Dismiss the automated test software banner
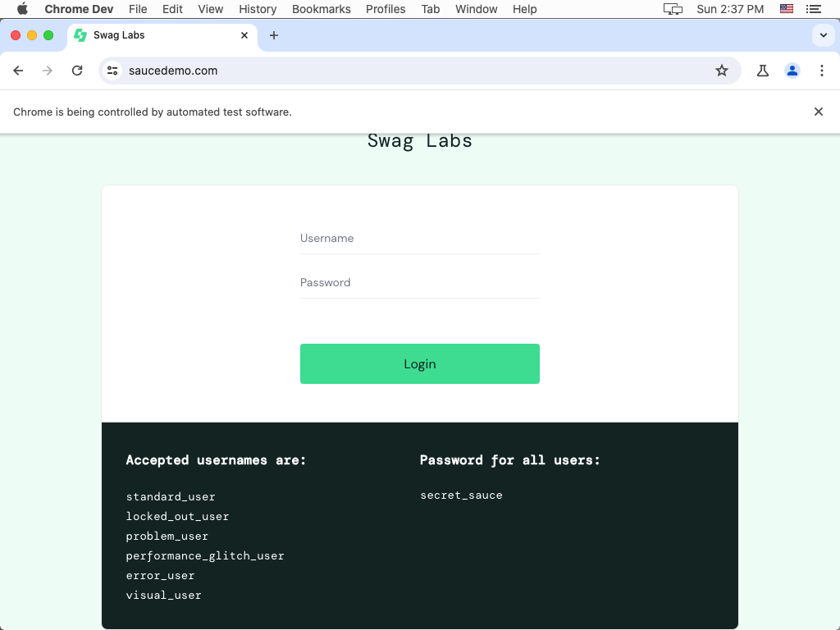 818,112
